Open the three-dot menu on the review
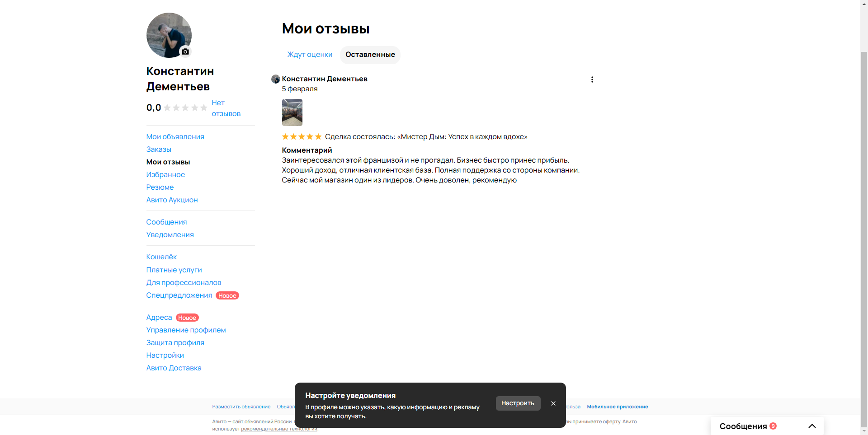Image resolution: width=868 pixels, height=435 pixels. coord(592,80)
